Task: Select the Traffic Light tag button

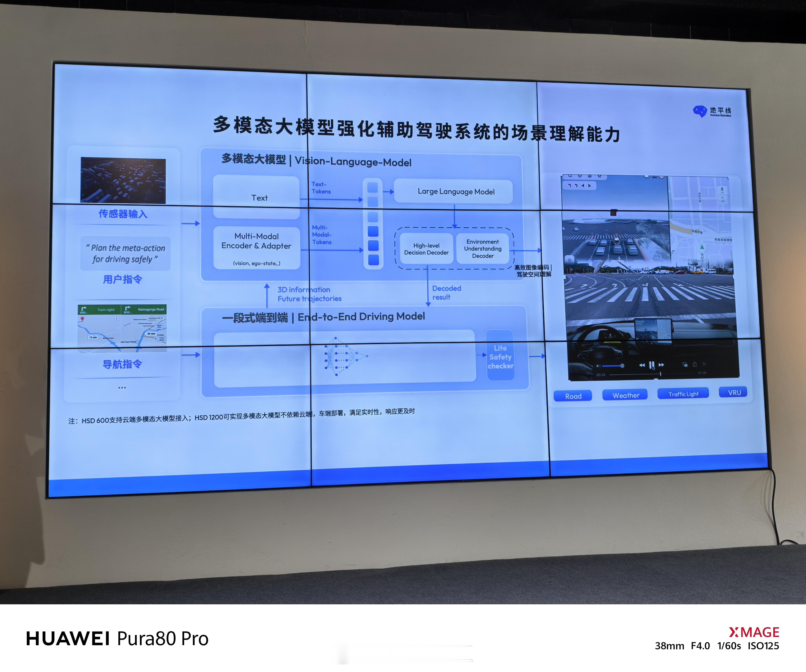Action: pyautogui.click(x=683, y=394)
